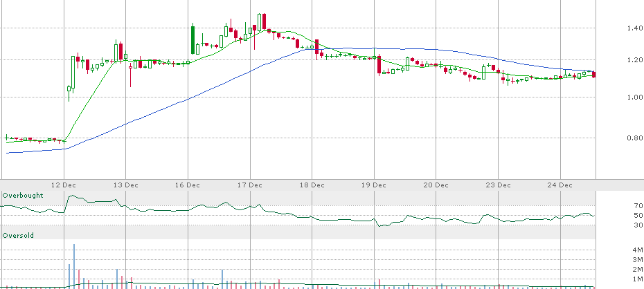644x289 pixels.
Task: Click the 1.40 price axis label
Action: tap(634, 28)
